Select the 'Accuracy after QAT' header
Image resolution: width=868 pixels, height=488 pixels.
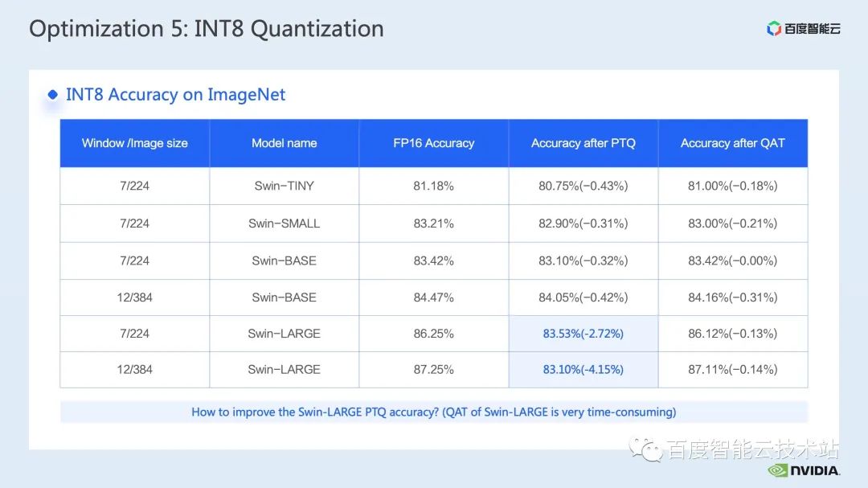click(733, 143)
